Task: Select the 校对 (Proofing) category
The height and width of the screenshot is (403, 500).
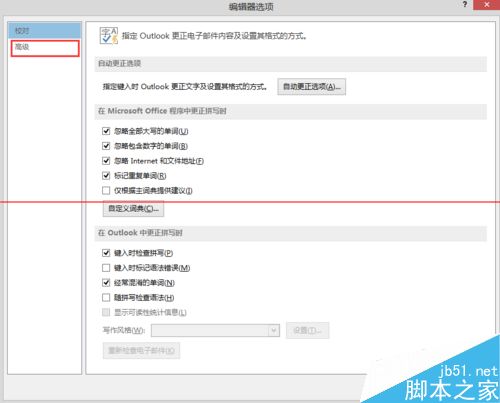Action: point(45,31)
